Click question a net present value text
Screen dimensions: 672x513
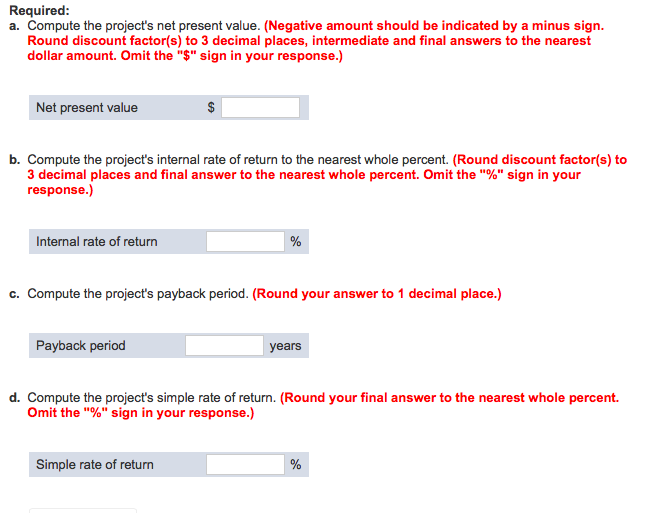pyautogui.click(x=144, y=26)
